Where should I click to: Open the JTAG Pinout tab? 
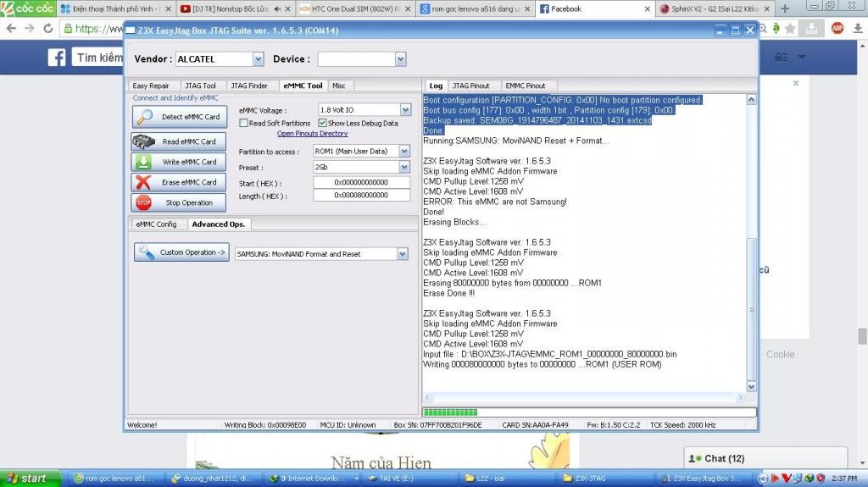(471, 86)
